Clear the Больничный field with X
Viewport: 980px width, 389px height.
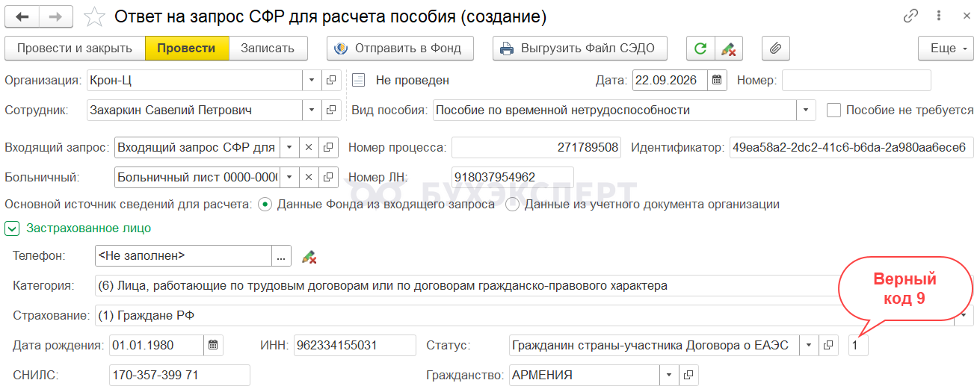coord(309,178)
